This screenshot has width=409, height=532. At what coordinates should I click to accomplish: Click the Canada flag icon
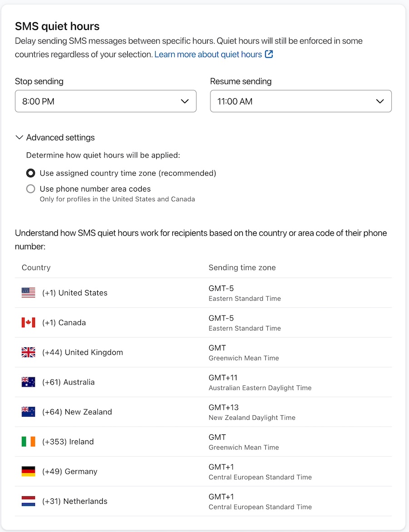[x=28, y=322]
